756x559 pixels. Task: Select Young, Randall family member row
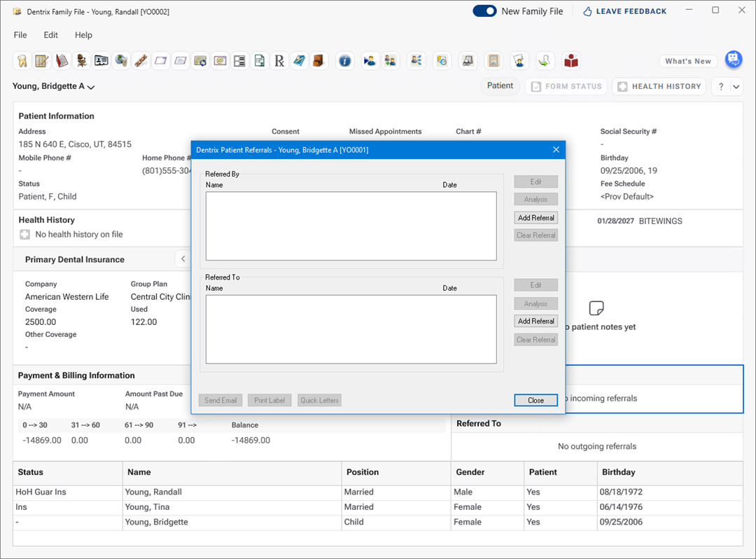(x=378, y=492)
